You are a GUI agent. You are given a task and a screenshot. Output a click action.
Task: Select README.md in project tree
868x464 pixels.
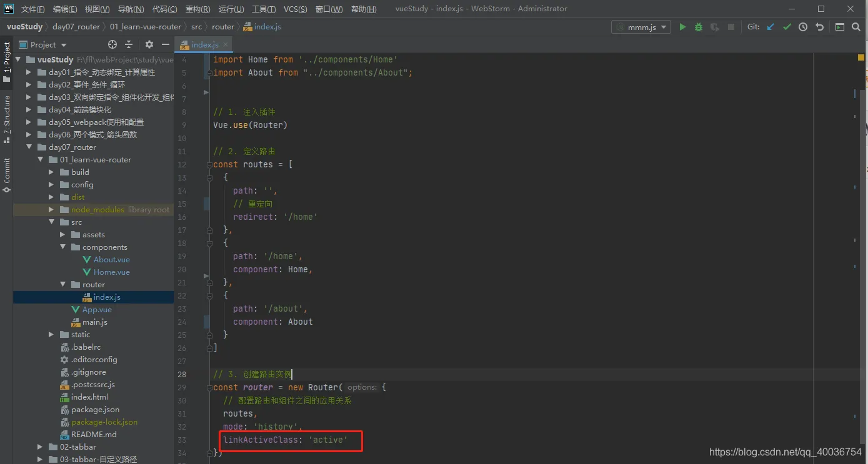coord(94,435)
